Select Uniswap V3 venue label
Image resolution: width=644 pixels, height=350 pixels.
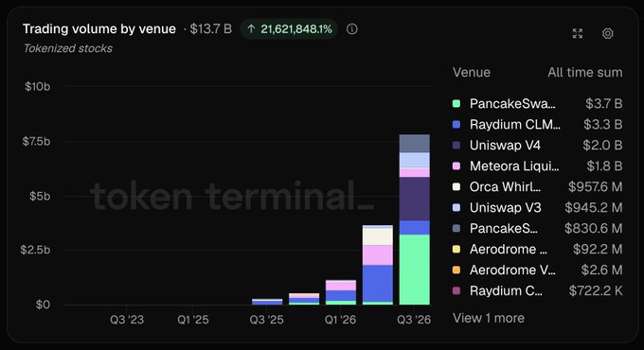coord(505,207)
